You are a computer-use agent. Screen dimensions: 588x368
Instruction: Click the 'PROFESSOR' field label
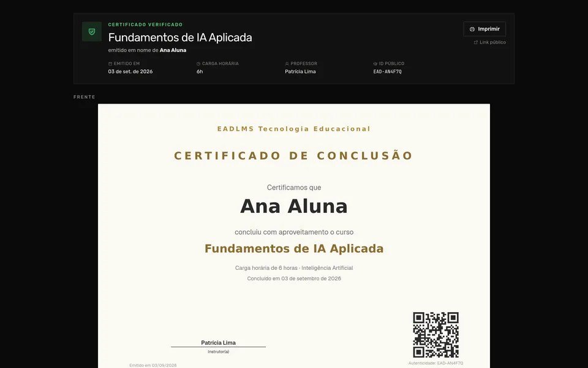304,64
